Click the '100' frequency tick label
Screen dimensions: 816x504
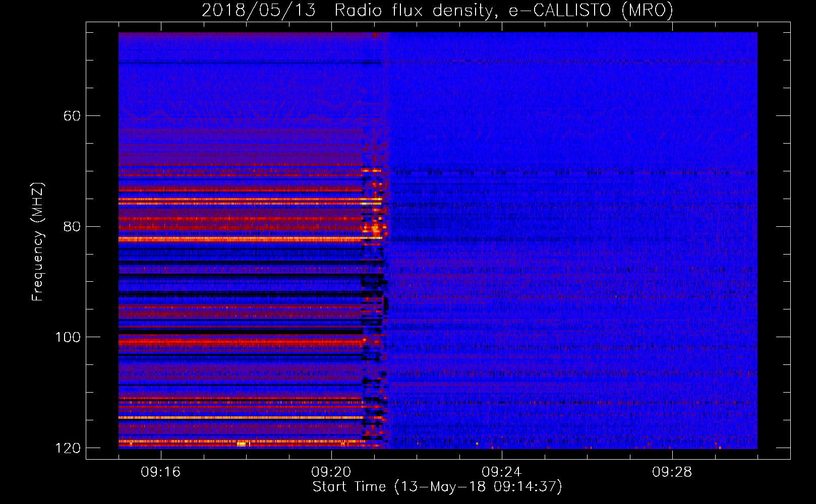click(x=68, y=337)
